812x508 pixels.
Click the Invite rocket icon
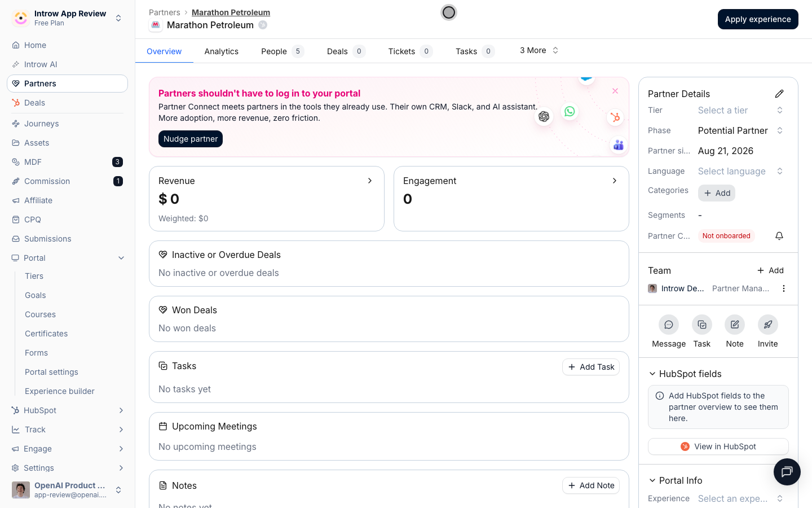(x=768, y=325)
